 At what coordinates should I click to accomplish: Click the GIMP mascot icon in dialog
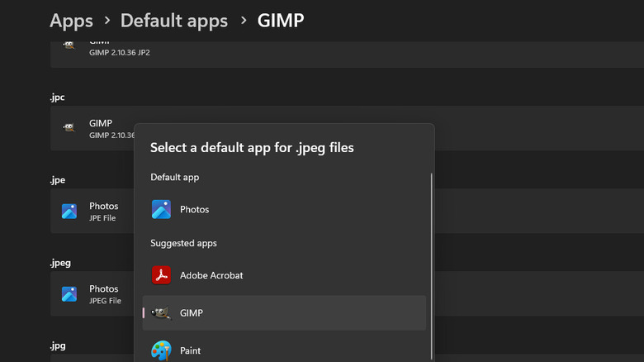point(161,313)
